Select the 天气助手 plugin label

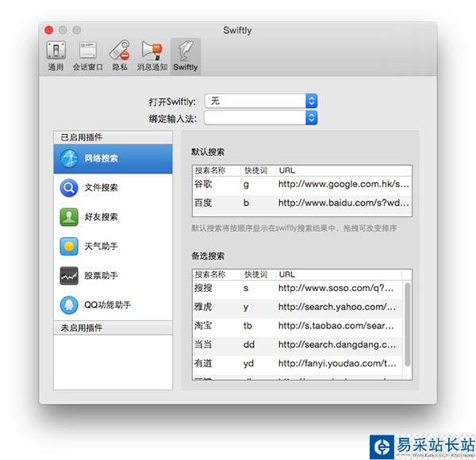click(x=101, y=247)
